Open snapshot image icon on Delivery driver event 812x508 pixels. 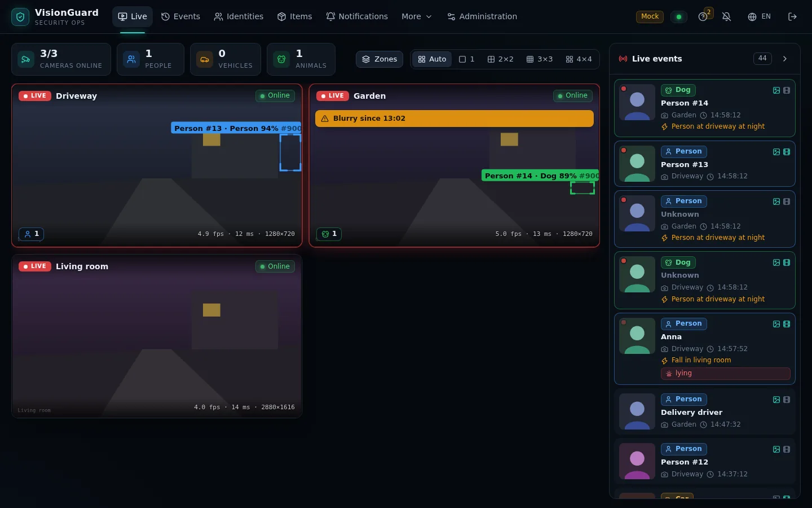776,400
